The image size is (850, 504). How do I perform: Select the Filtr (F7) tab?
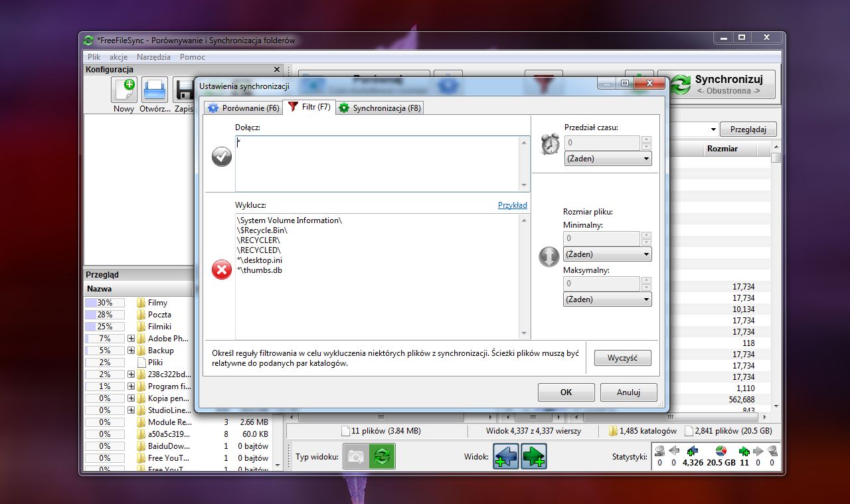309,106
